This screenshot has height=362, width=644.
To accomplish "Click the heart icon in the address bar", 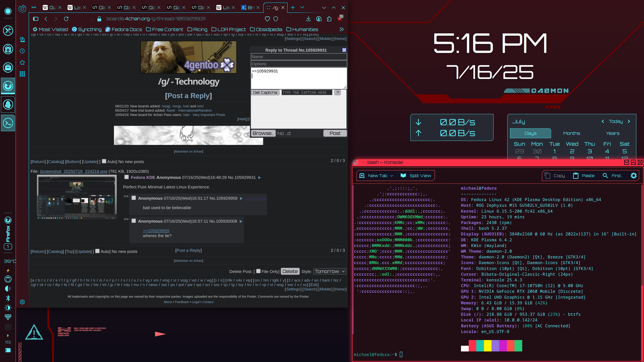I will [x=267, y=19].
